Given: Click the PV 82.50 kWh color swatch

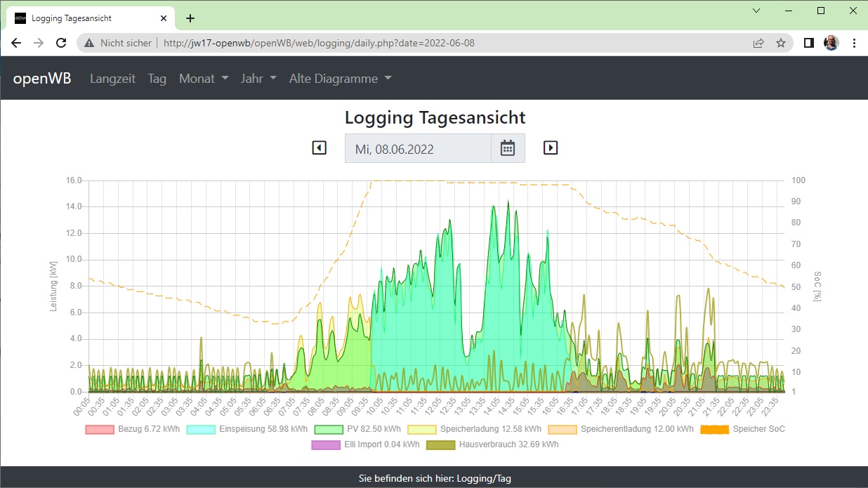Looking at the screenshot, I should coord(327,429).
